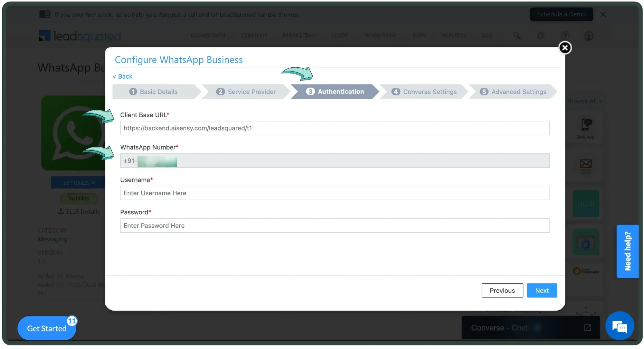
Task: Click the book icon in banner
Action: [45, 14]
